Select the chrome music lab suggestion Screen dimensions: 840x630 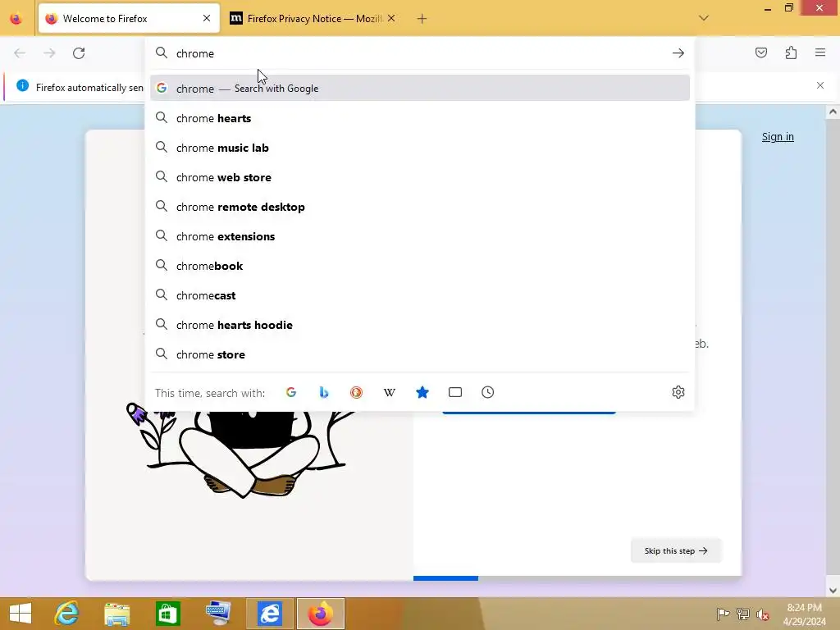420,148
